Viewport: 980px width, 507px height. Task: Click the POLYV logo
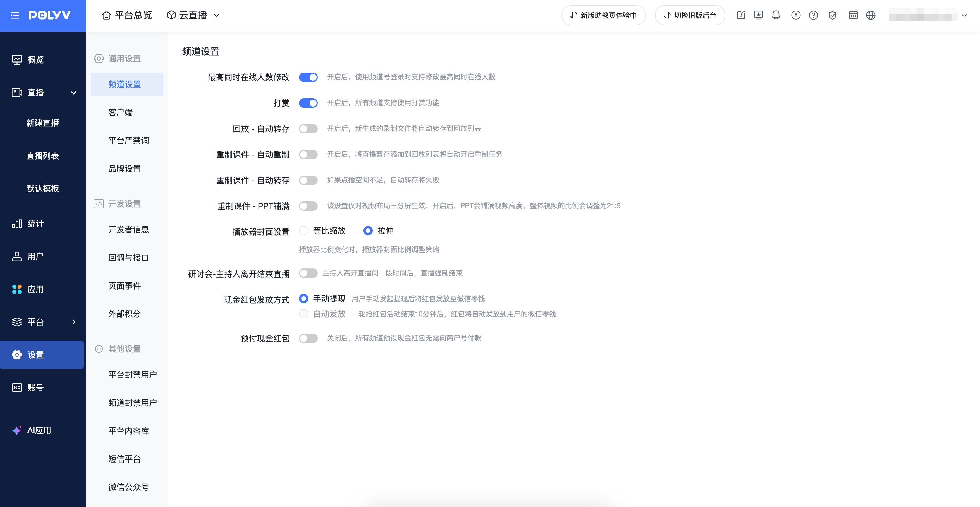[49, 15]
